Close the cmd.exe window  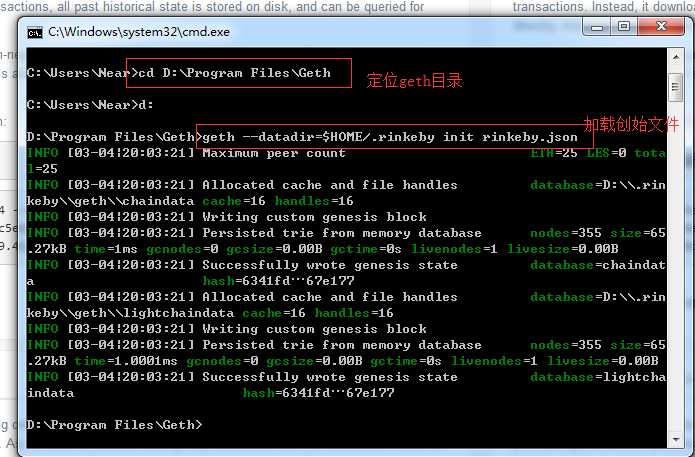click(661, 27)
